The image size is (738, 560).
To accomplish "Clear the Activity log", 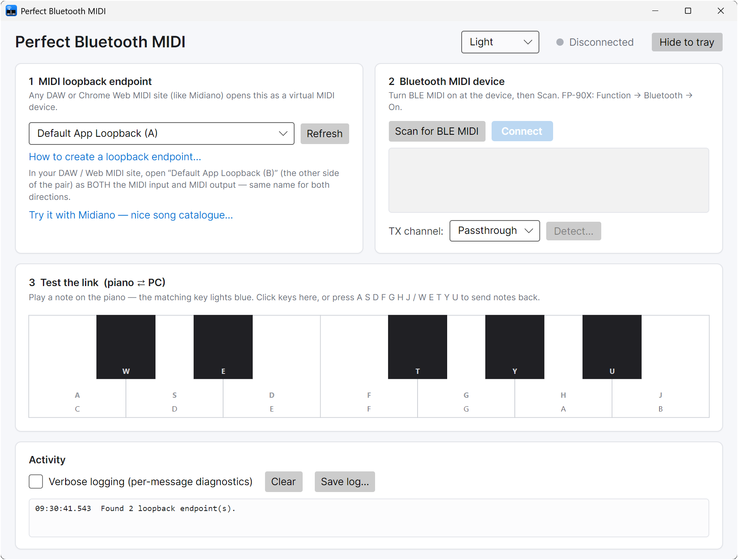I will [x=283, y=482].
